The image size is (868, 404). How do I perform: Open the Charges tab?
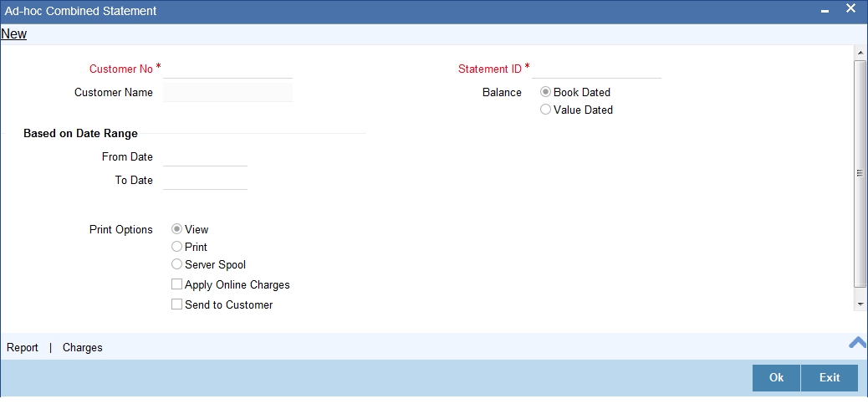point(83,348)
